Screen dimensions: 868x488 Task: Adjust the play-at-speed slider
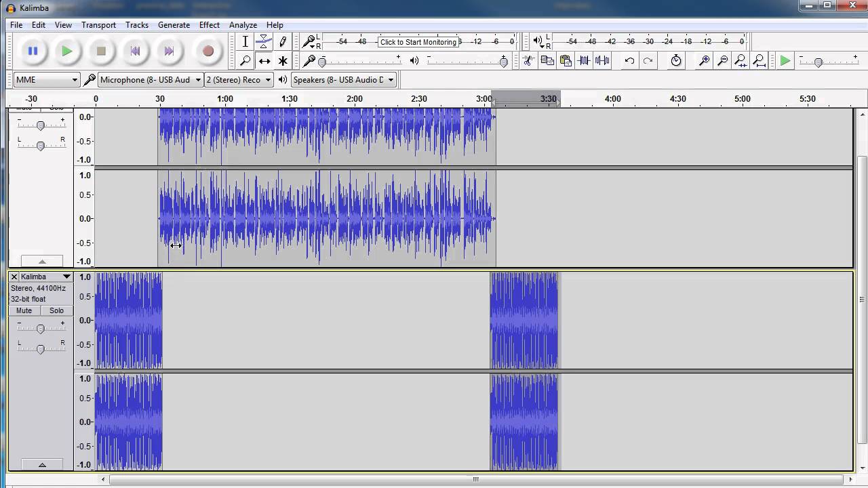(x=818, y=62)
